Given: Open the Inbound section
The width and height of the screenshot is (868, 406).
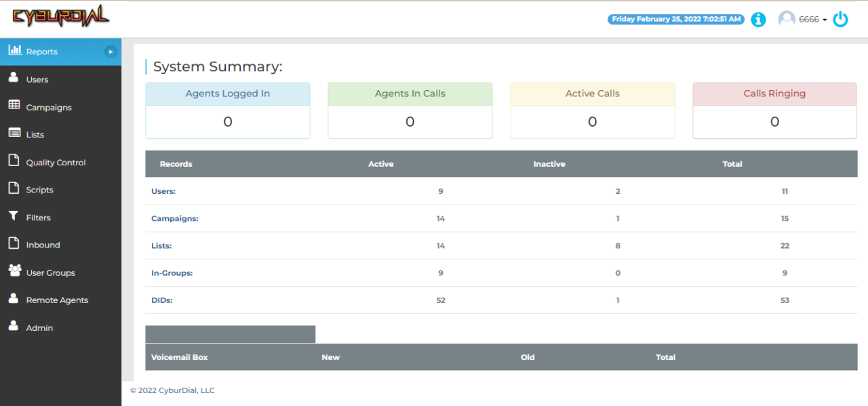Looking at the screenshot, I should pyautogui.click(x=41, y=244).
